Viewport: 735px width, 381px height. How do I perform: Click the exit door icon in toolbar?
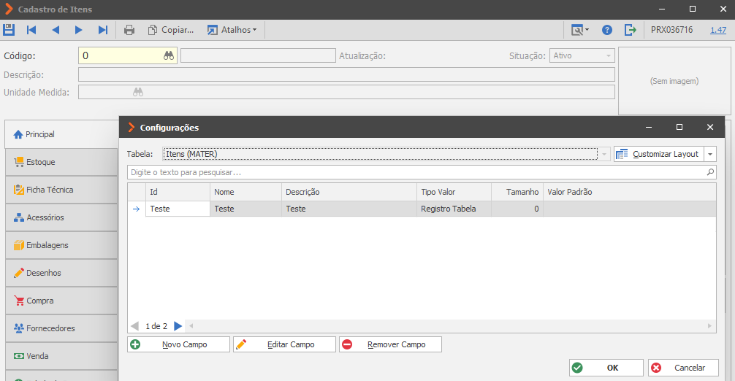tap(630, 30)
